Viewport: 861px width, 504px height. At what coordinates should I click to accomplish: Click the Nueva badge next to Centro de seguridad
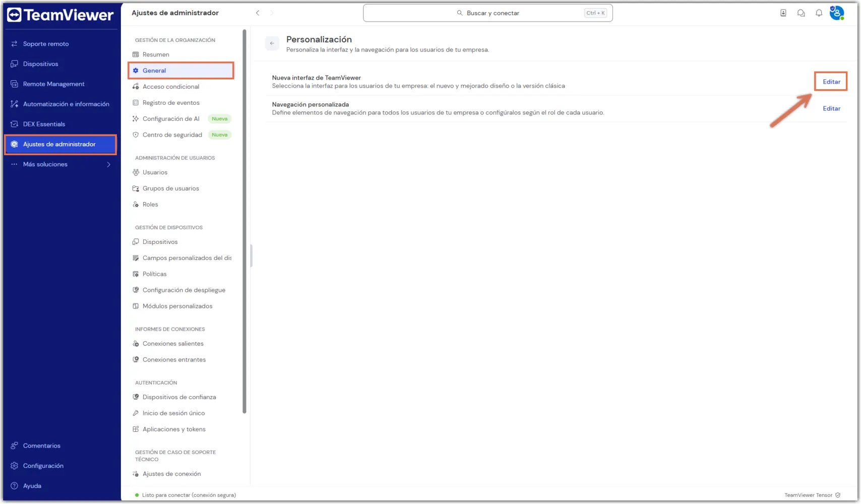tap(220, 135)
